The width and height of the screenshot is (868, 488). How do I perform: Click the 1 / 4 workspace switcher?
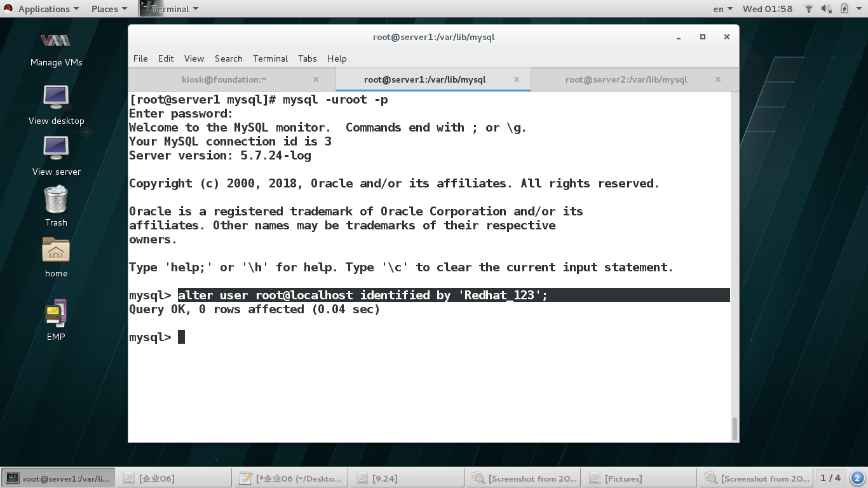click(831, 478)
